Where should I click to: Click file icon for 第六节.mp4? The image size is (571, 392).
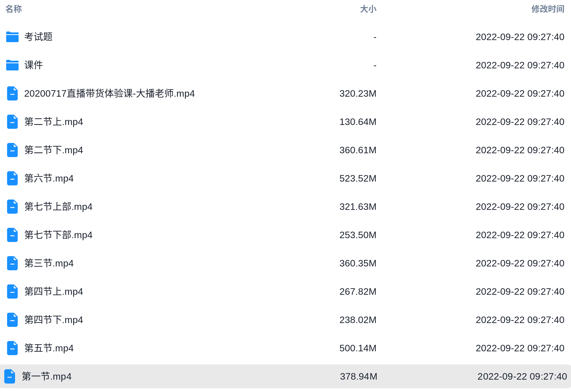coord(12,178)
